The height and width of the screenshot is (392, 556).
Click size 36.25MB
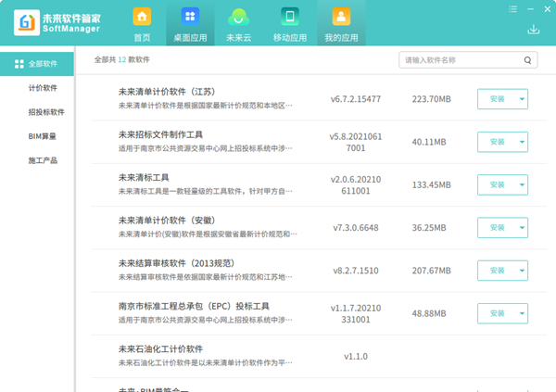click(429, 228)
